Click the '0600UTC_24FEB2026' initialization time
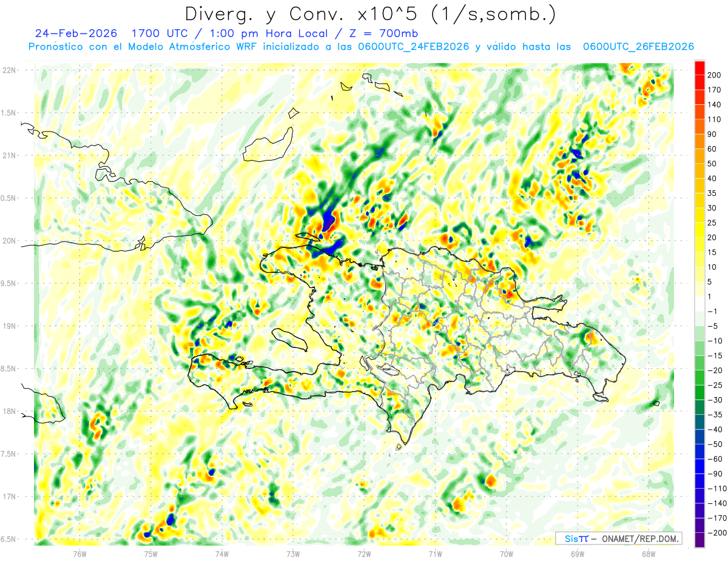 tap(413, 47)
